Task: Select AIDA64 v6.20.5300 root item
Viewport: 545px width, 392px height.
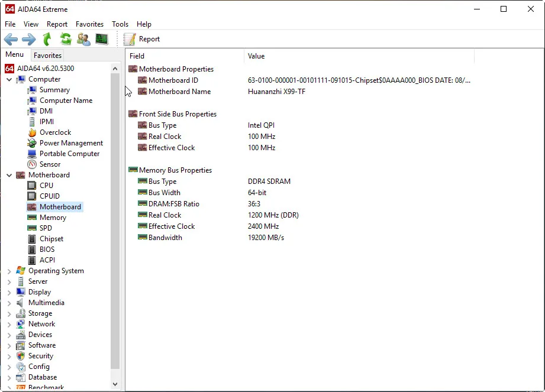Action: tap(46, 69)
